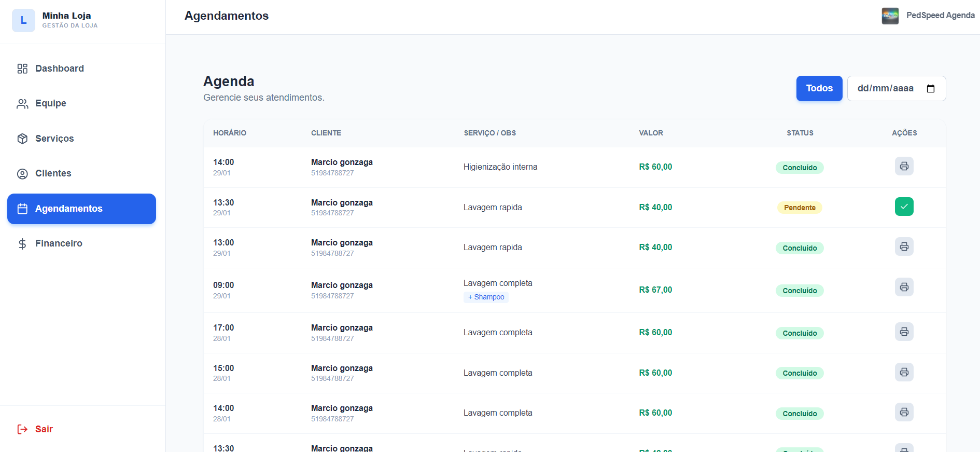
Task: Open Dashboard from the sidebar
Action: click(x=59, y=69)
